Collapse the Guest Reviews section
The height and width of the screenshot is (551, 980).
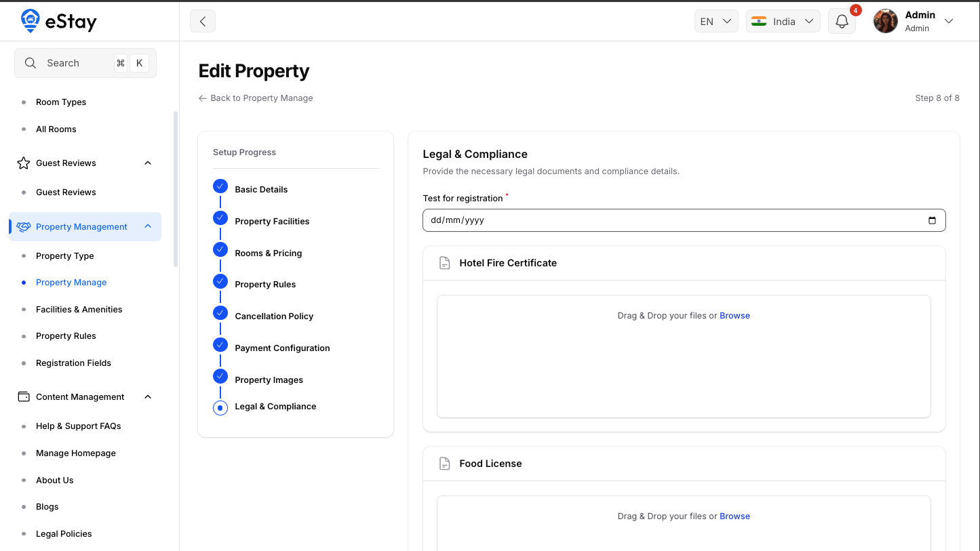click(148, 163)
